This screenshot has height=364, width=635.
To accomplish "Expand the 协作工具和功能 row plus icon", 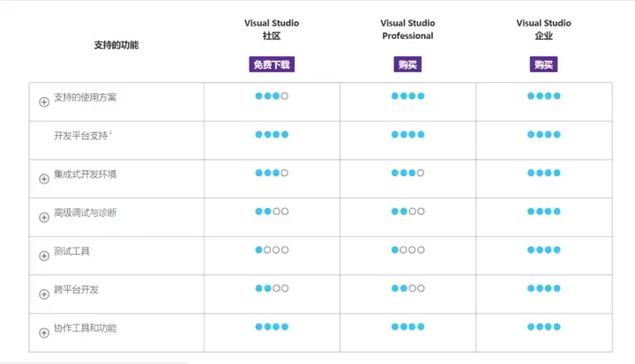I will 44,333.
